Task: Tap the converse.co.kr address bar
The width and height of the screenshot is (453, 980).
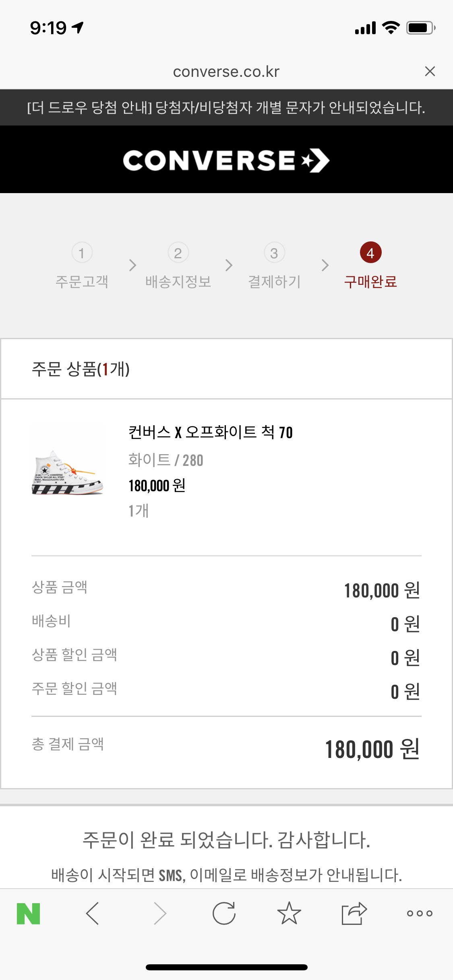Action: 226,72
